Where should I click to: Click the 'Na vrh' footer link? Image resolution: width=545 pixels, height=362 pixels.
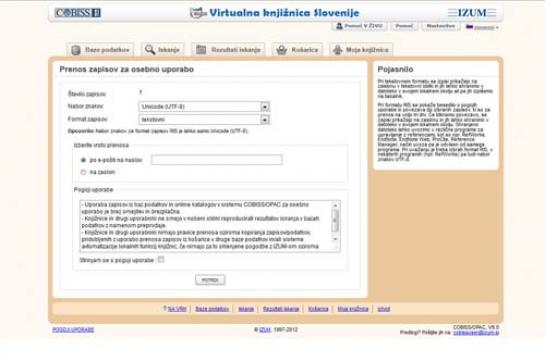pyautogui.click(x=177, y=309)
